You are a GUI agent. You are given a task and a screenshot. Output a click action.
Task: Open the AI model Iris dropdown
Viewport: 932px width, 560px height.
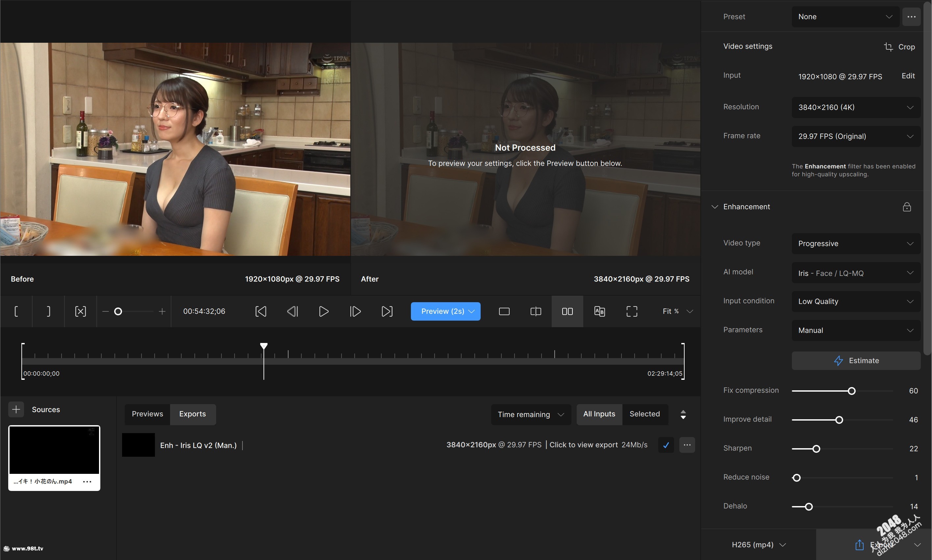(855, 273)
